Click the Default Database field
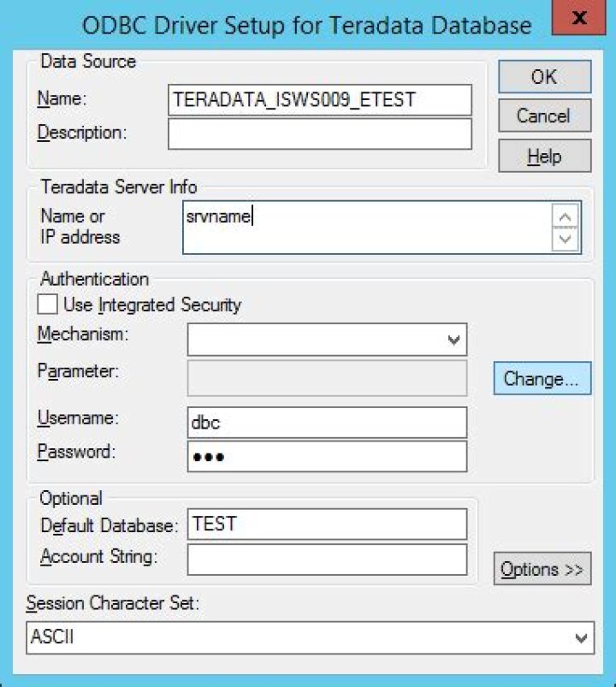 pyautogui.click(x=327, y=524)
